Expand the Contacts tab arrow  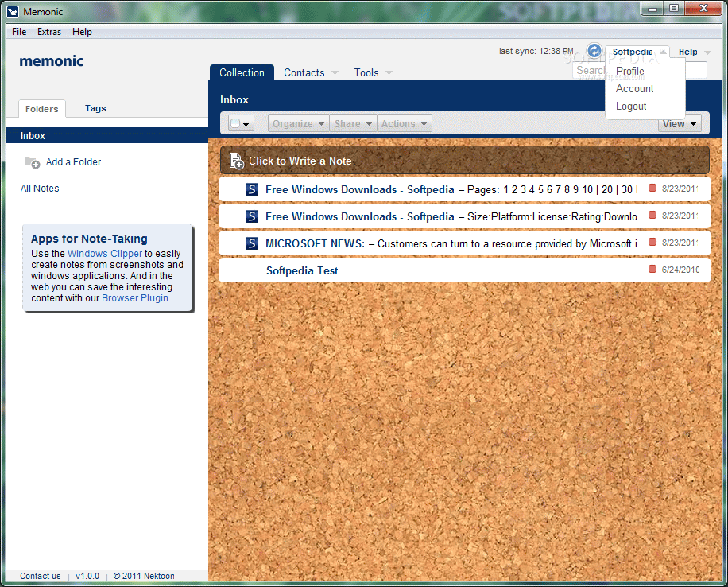coord(335,73)
